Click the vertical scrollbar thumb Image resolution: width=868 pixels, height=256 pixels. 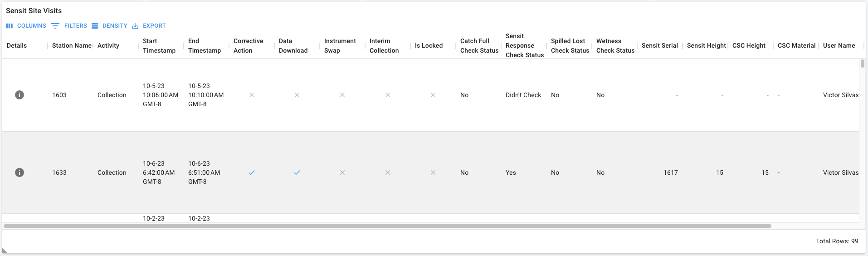863,64
